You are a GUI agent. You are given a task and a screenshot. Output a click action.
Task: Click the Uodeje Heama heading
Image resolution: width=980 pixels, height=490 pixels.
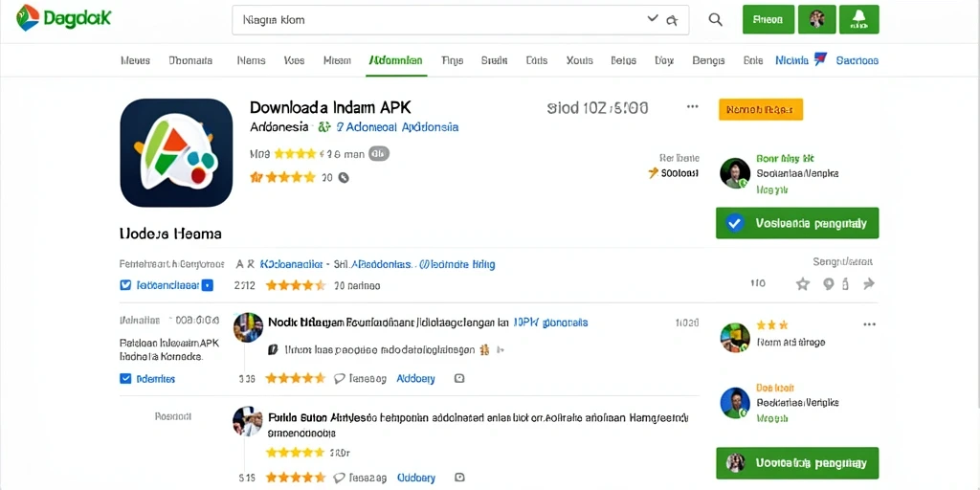click(x=170, y=234)
